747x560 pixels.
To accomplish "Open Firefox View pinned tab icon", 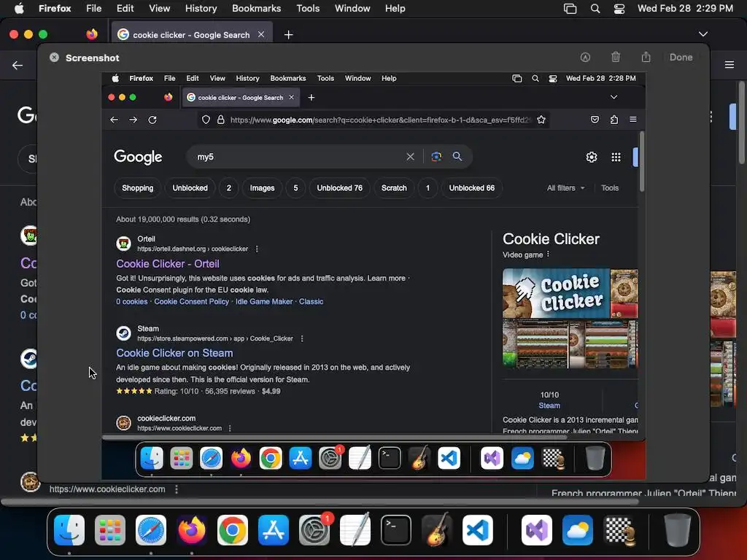I will pyautogui.click(x=92, y=34).
